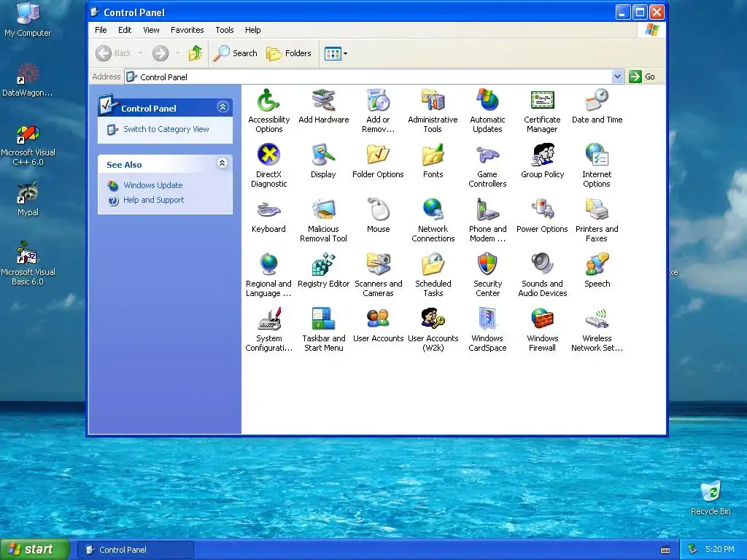Click Switch to Category View link
Image resolution: width=747 pixels, height=560 pixels.
pyautogui.click(x=166, y=129)
